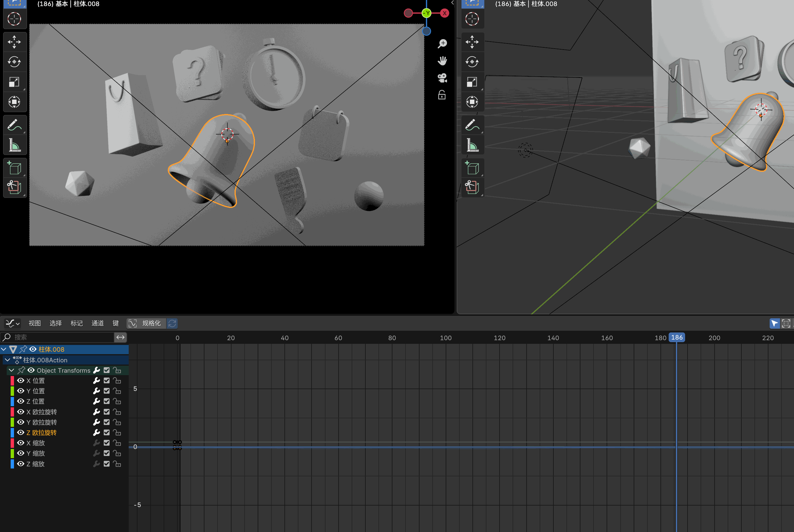Select the Scale tool in left viewport
794x532 pixels.
click(14, 82)
